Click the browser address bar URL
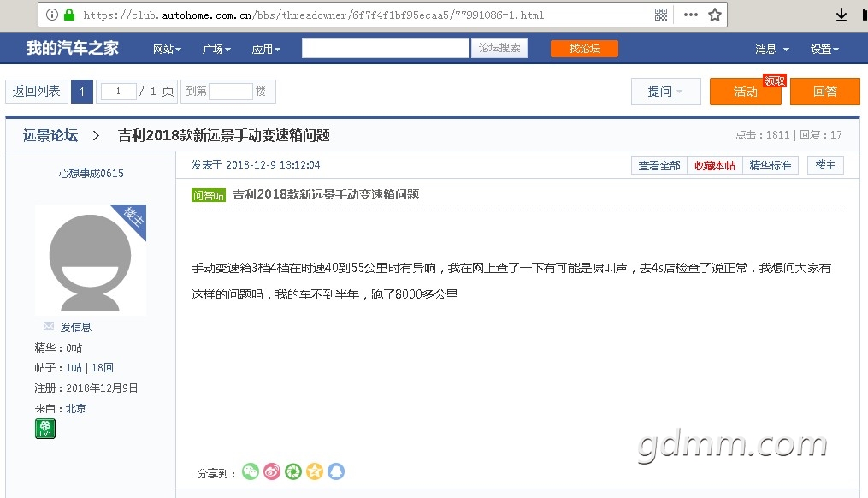Screen dimensions: 868x498 click(x=313, y=15)
